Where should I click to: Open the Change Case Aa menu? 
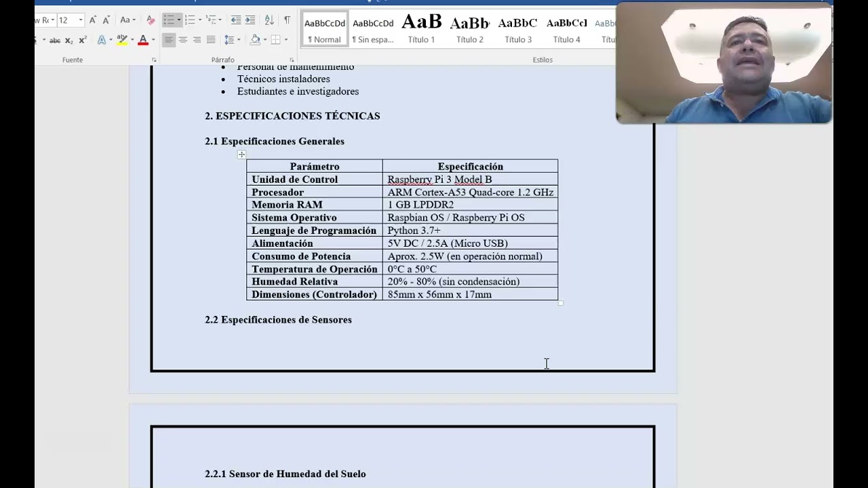(127, 20)
